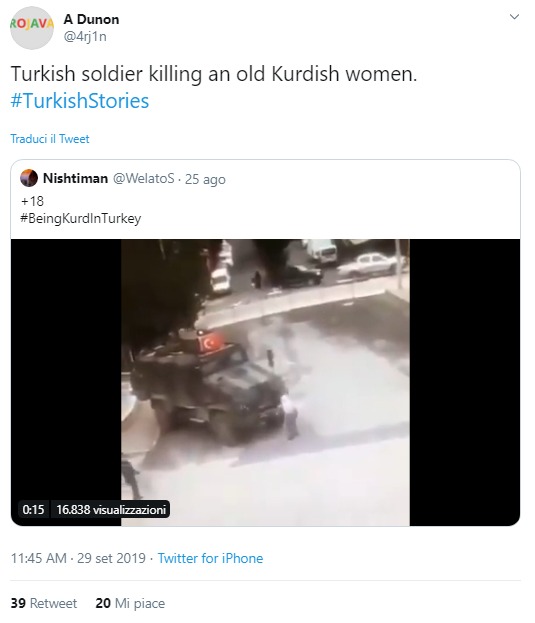Click the Traduci il Tweet link
The height and width of the screenshot is (623, 535).
click(50, 139)
